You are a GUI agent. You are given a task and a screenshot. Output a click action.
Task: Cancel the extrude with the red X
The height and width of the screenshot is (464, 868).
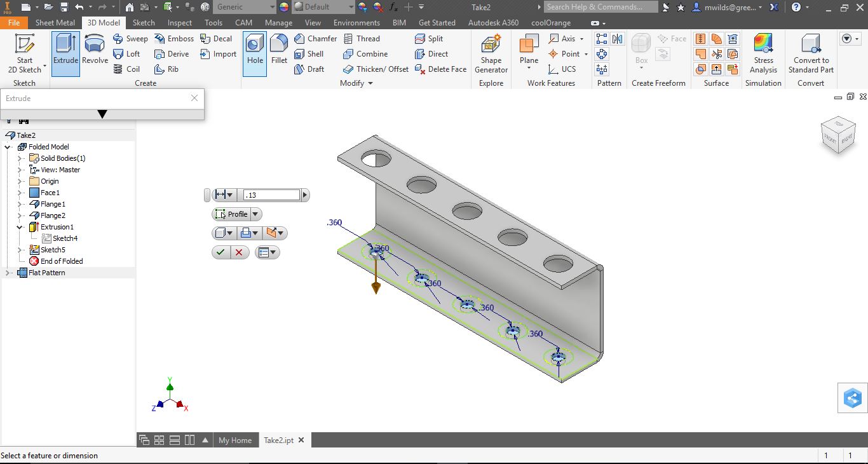(239, 252)
